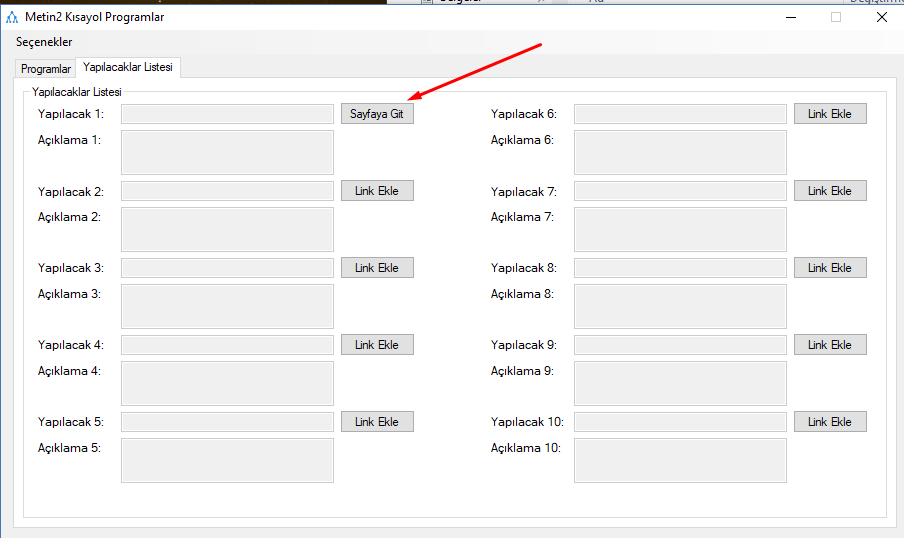904x538 pixels.
Task: Click the Yapılacak 10: label
Action: 528,422
